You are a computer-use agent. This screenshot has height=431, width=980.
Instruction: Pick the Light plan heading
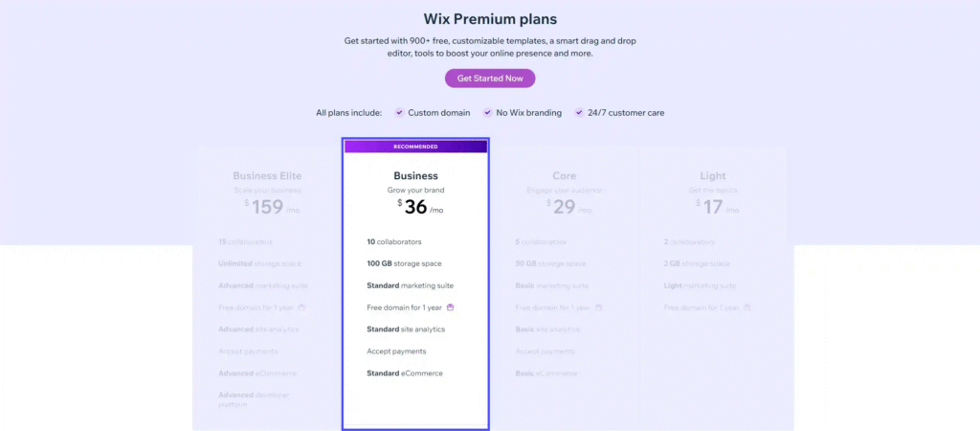tap(712, 176)
